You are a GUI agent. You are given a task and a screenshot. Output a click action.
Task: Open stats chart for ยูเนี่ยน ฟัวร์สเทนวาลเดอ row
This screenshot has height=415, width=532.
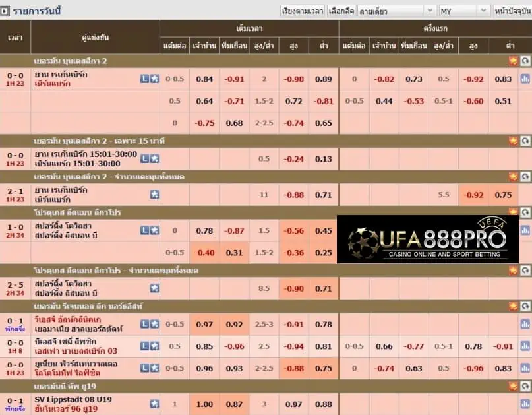click(x=525, y=368)
